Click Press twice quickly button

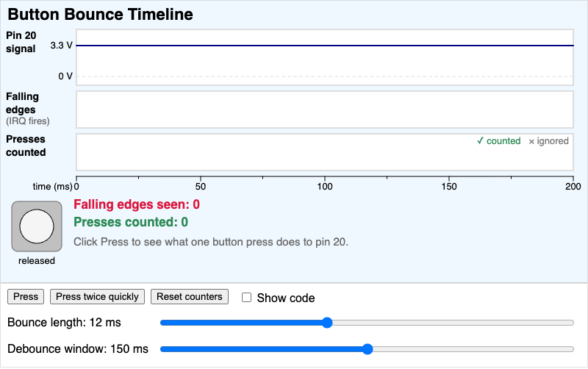click(x=97, y=297)
